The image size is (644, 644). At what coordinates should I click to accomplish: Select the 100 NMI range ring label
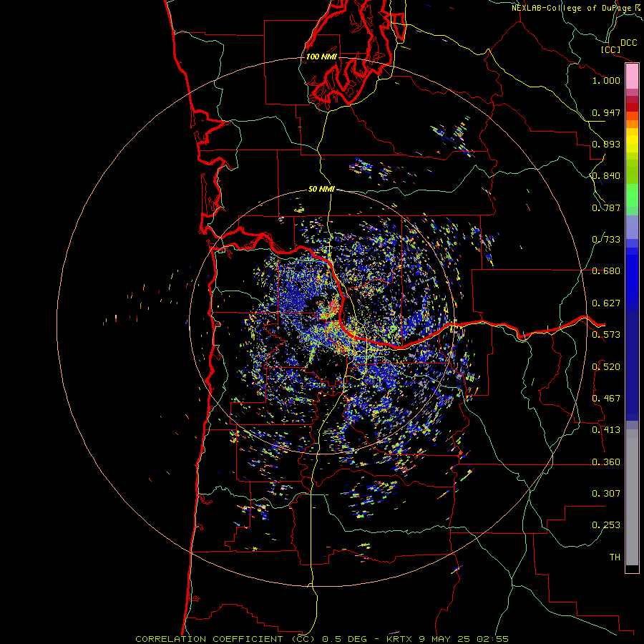coord(321,57)
